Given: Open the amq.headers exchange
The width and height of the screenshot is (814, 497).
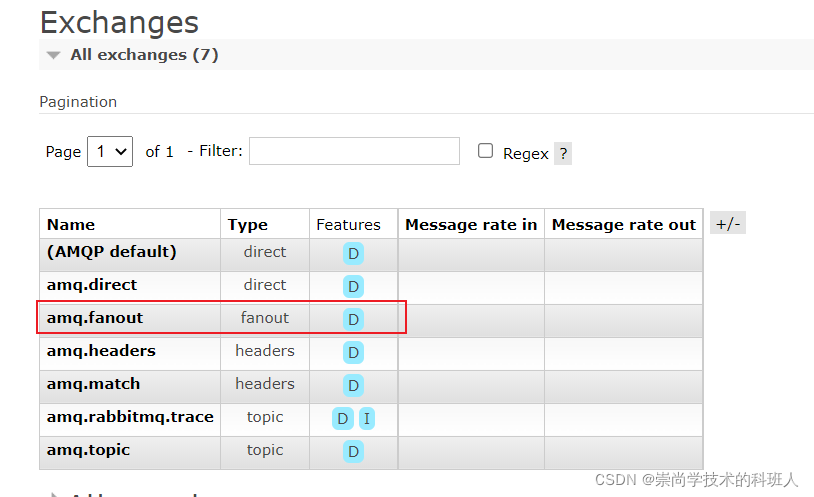Looking at the screenshot, I should [x=101, y=351].
